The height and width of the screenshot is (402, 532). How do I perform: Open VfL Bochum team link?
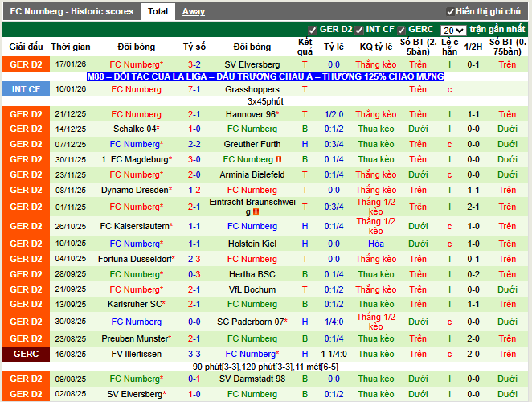(x=252, y=289)
